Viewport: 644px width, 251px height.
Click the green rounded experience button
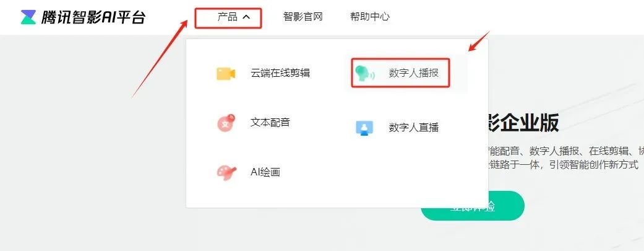pyautogui.click(x=472, y=206)
